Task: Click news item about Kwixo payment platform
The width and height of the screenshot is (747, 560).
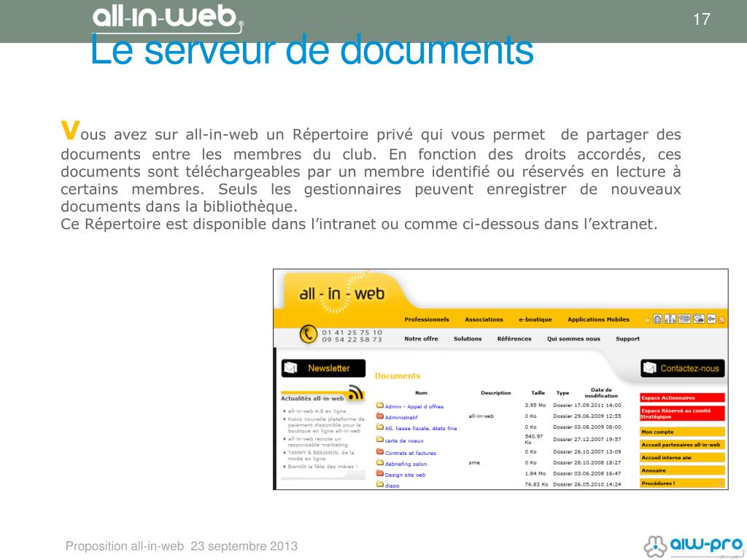Action: pyautogui.click(x=326, y=425)
